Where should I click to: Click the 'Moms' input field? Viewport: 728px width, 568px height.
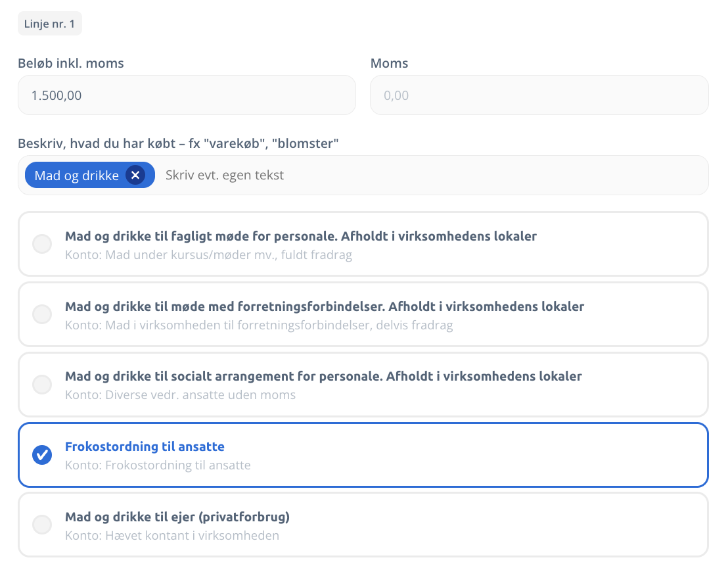(539, 95)
